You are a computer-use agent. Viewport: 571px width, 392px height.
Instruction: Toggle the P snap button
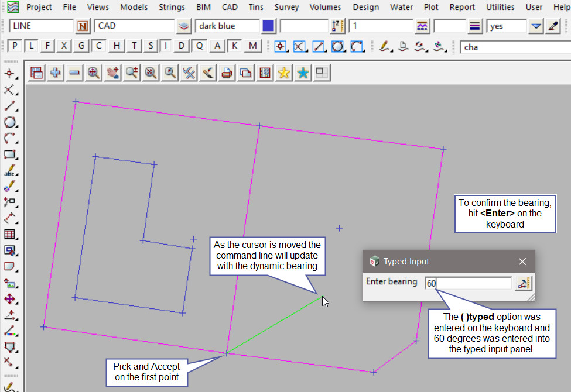coord(15,46)
